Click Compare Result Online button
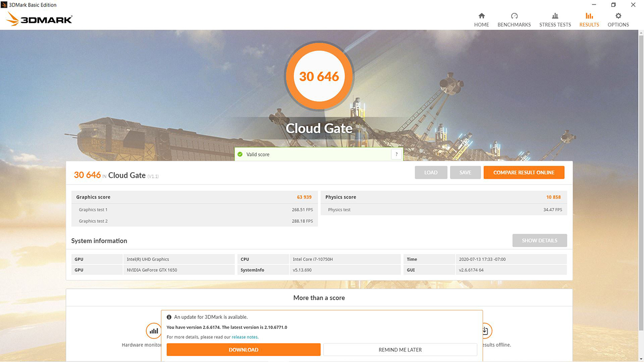The width and height of the screenshot is (644, 362). [x=524, y=172]
